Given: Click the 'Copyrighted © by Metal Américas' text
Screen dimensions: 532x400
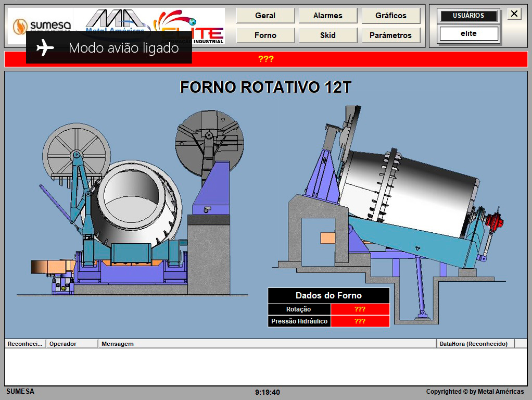Looking at the screenshot, I should pyautogui.click(x=475, y=392).
